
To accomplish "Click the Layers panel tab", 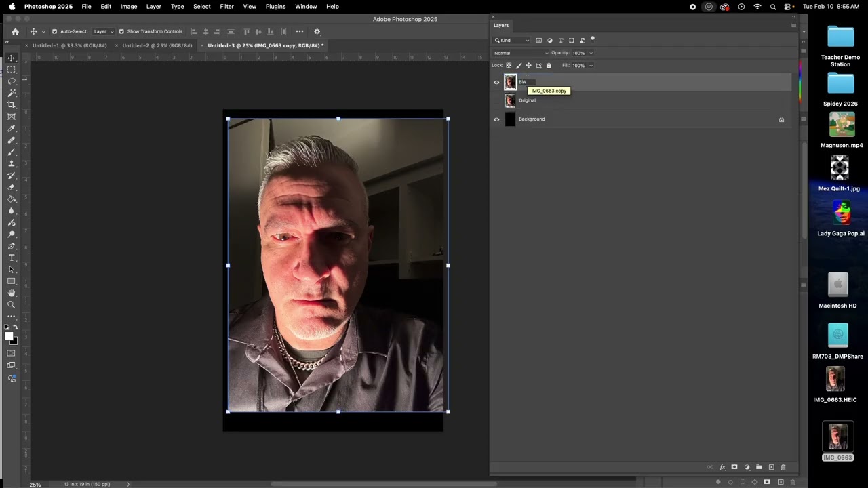I will coord(501,26).
